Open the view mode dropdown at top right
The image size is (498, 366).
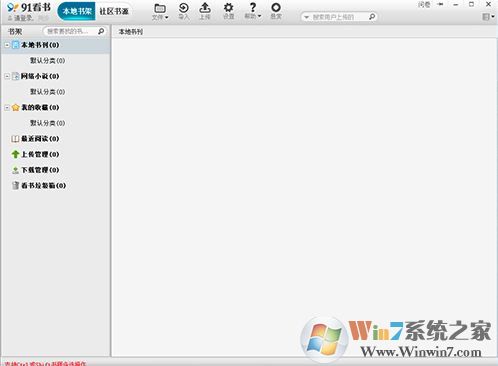coord(488,16)
